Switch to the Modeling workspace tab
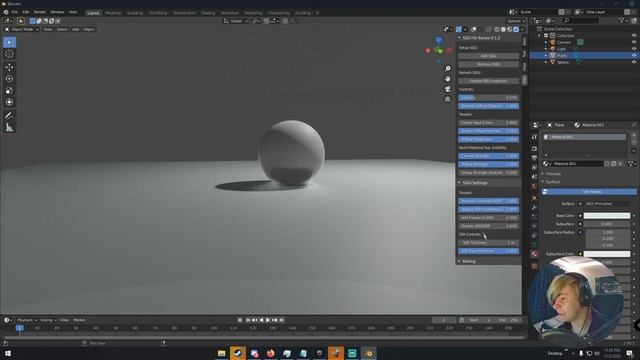 [113, 13]
